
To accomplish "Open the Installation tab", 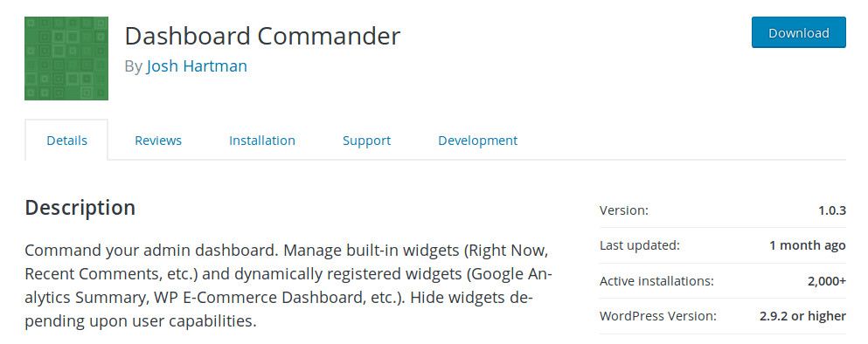I will [x=262, y=141].
